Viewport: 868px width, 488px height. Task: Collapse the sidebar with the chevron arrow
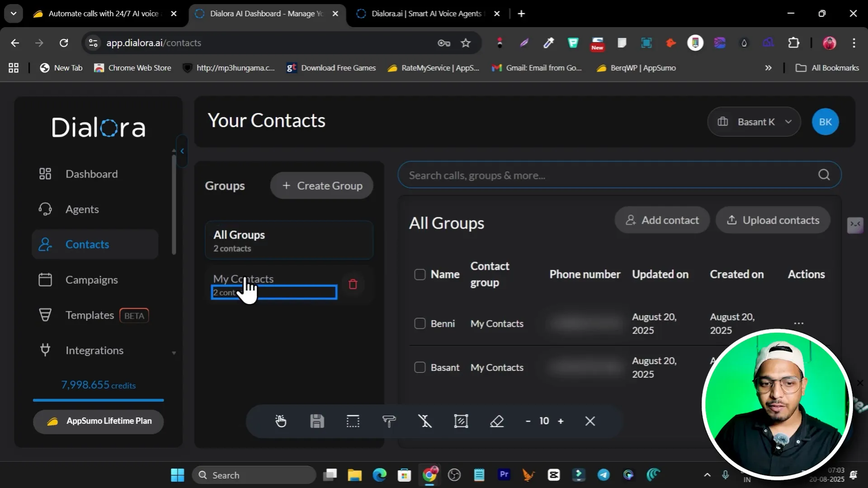click(182, 151)
